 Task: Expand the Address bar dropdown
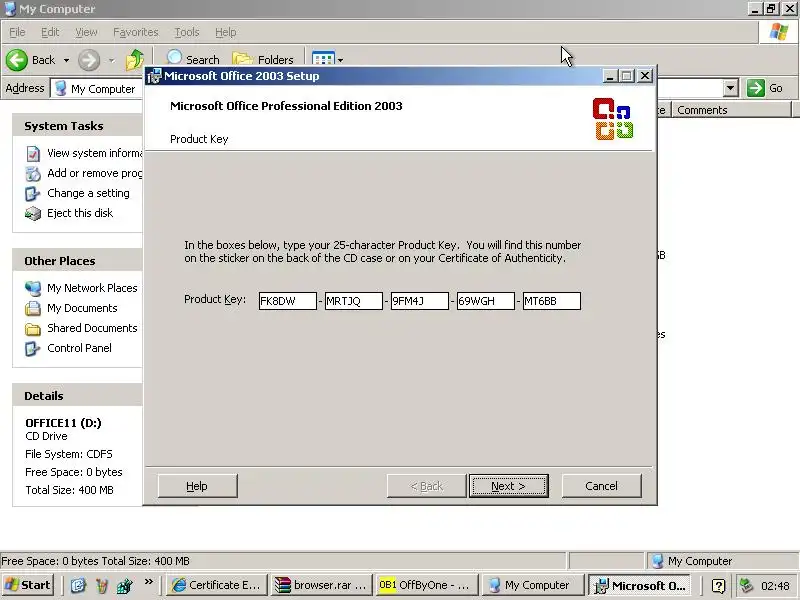pos(731,88)
